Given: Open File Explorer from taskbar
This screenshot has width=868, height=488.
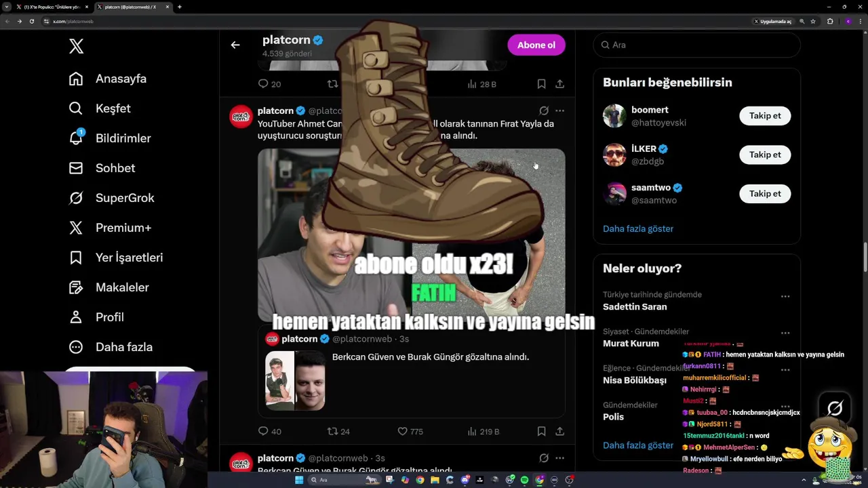Looking at the screenshot, I should pos(435,480).
